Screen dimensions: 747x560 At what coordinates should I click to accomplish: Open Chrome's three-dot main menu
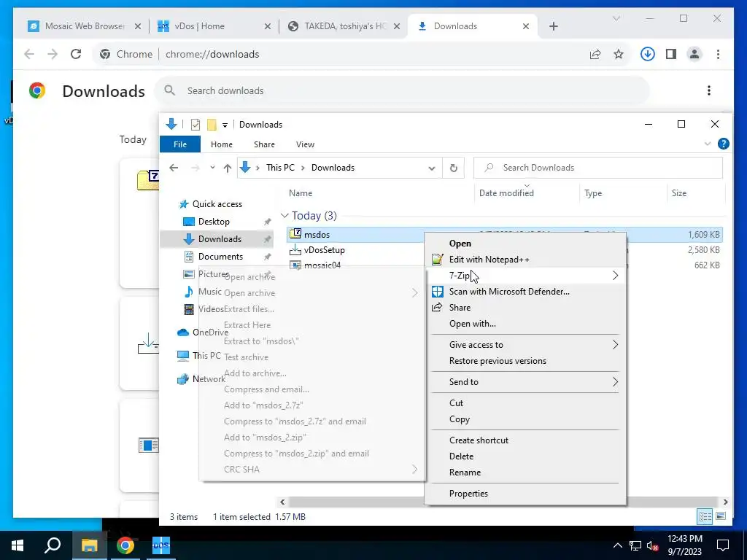(718, 54)
